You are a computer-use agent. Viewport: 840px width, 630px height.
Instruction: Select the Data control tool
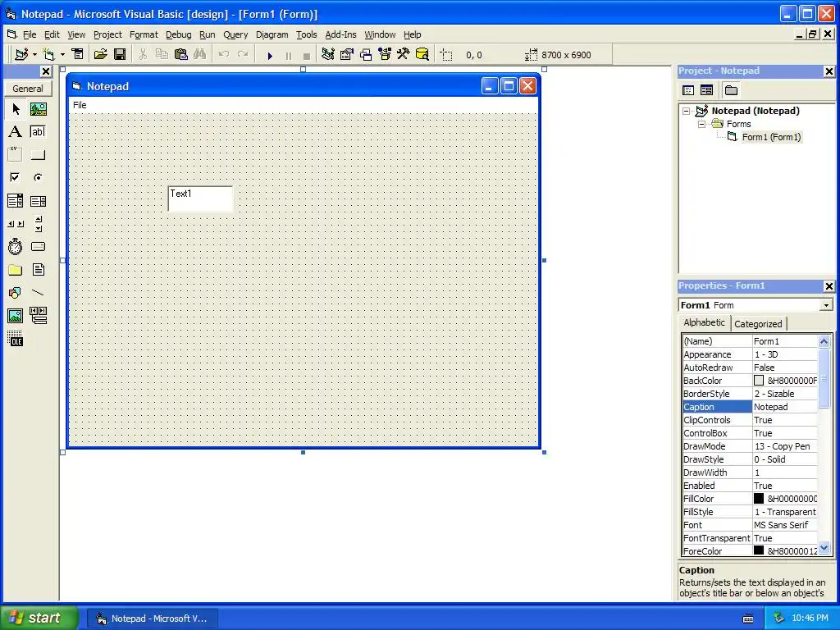pos(38,316)
